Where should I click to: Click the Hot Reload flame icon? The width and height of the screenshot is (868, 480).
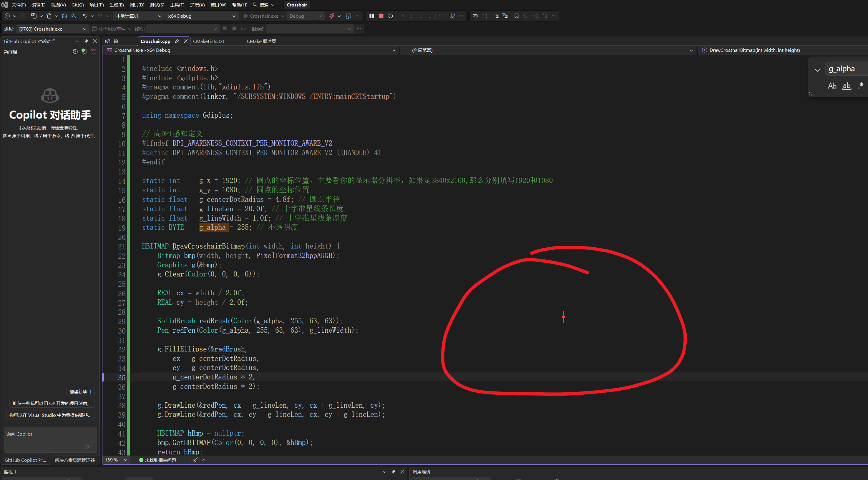pos(332,16)
